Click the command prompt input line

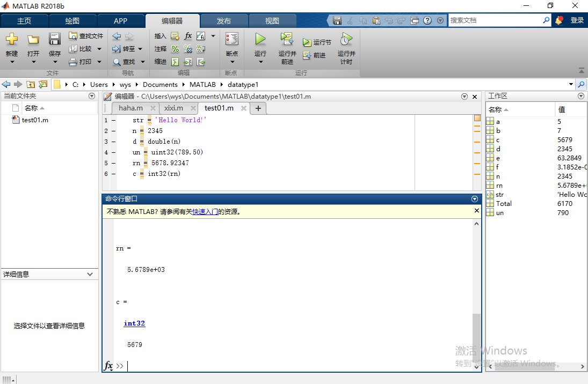click(x=293, y=366)
